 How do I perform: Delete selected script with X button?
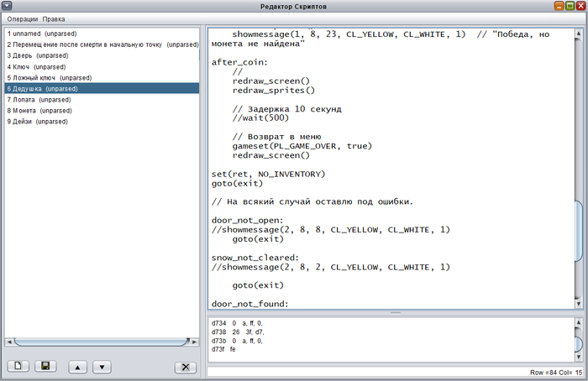click(x=186, y=367)
